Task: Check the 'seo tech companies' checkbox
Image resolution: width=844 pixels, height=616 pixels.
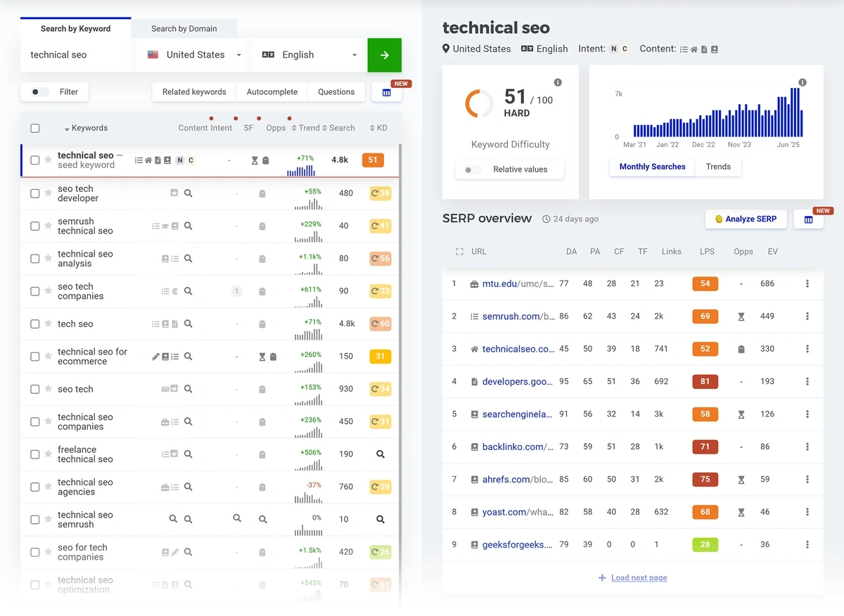Action: [35, 291]
